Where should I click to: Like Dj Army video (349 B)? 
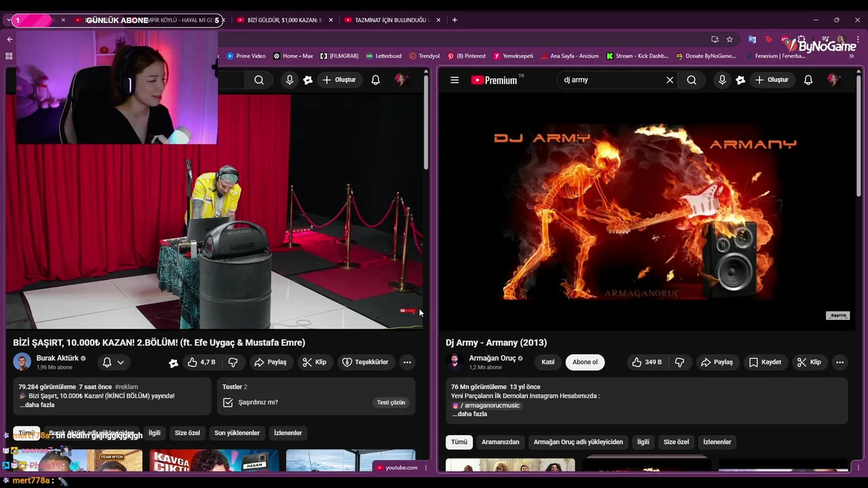coord(648,363)
